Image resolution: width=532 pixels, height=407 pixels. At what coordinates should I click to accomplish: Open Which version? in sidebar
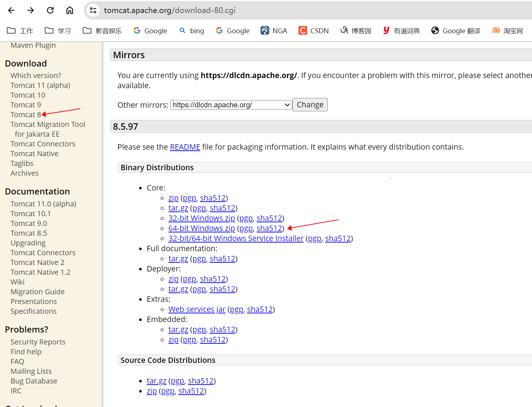click(36, 76)
